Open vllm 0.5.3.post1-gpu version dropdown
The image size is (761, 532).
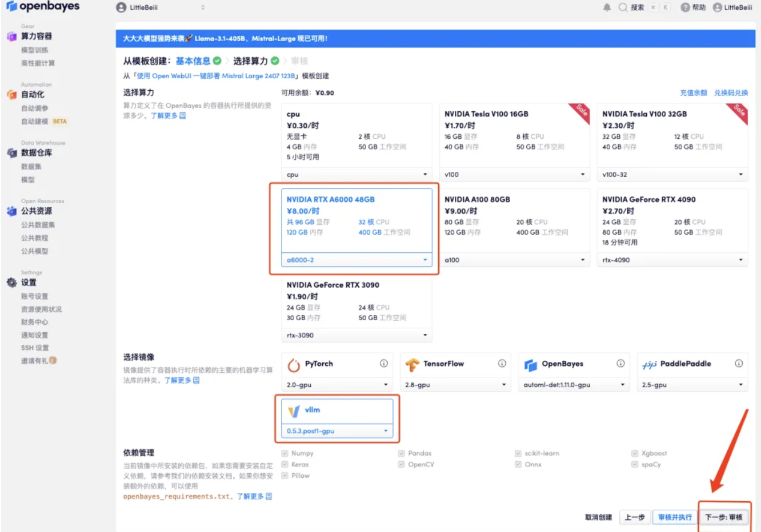point(337,432)
